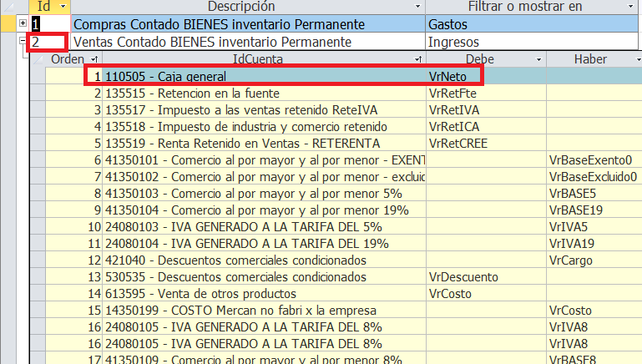Click VrCosto in the Haber column
This screenshot has height=364, width=642.
point(594,310)
